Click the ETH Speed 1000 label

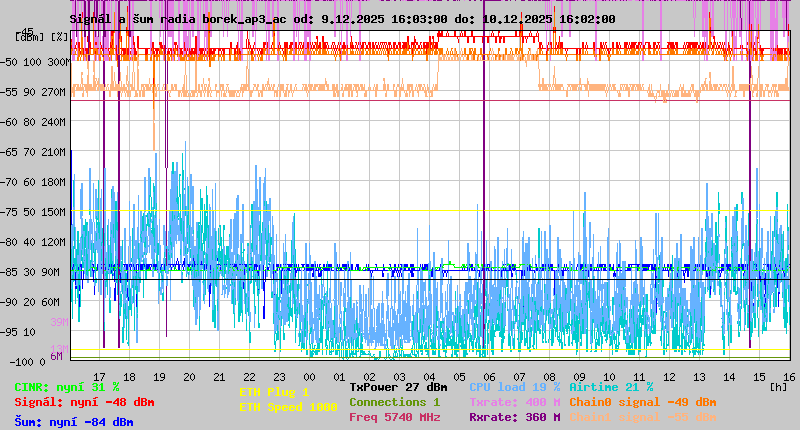[288, 407]
